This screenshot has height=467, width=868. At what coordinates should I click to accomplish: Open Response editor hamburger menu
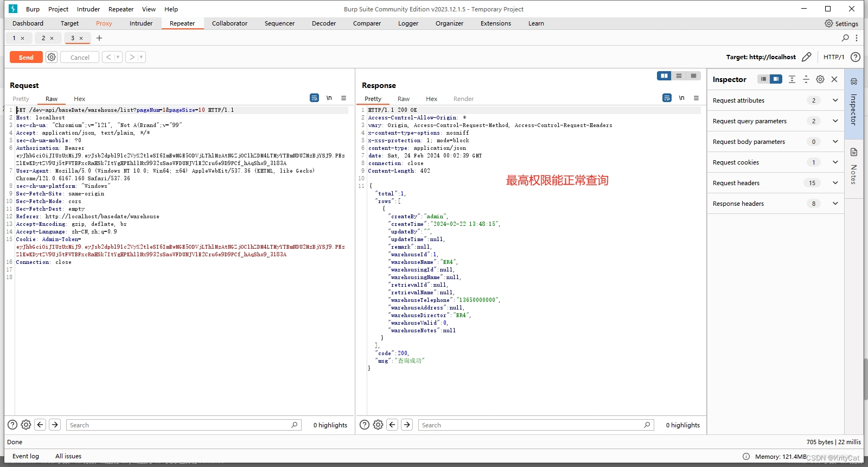pyautogui.click(x=696, y=98)
